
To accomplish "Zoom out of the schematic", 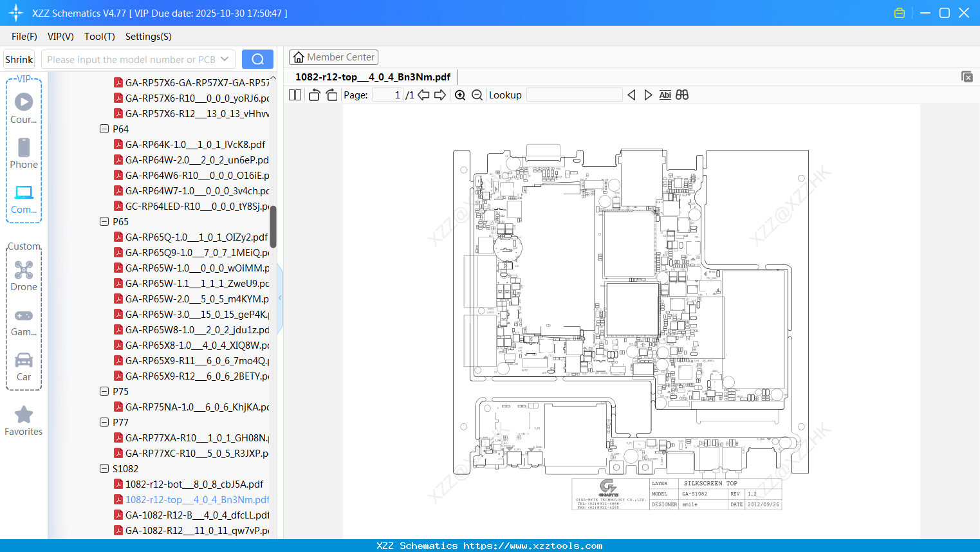I will coord(477,95).
